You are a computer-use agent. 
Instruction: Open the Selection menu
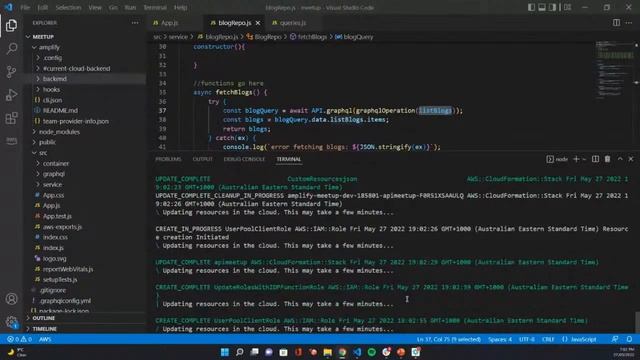[68, 7]
